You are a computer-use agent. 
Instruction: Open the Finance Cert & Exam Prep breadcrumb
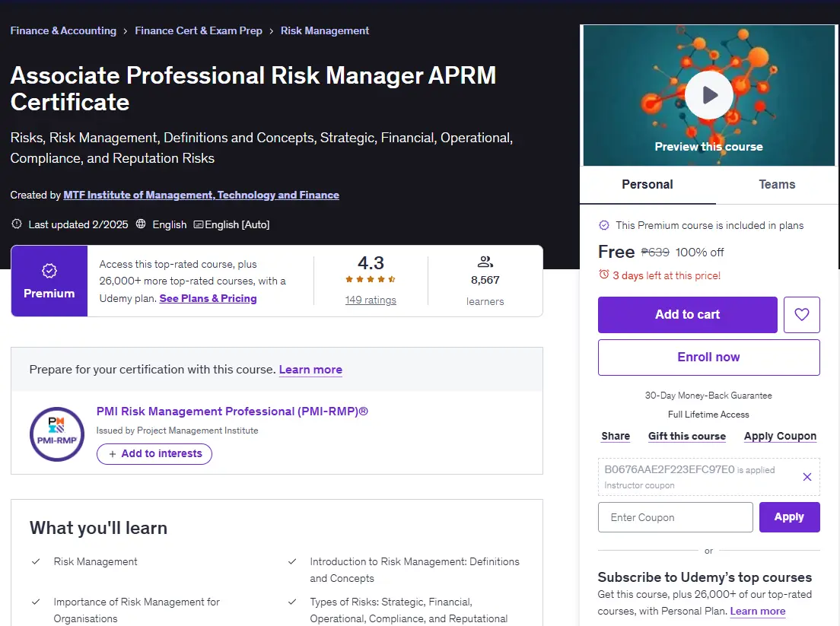pos(199,30)
